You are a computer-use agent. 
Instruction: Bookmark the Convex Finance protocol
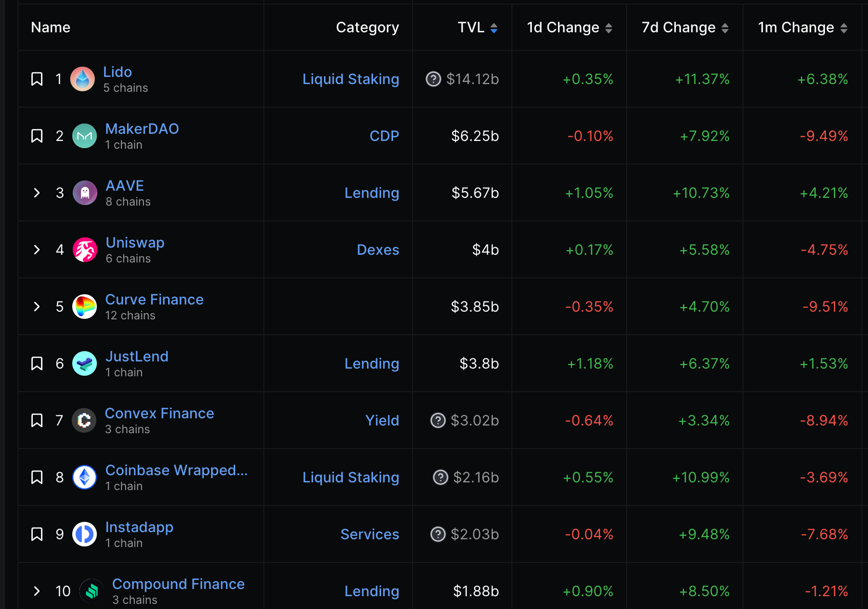(37, 420)
